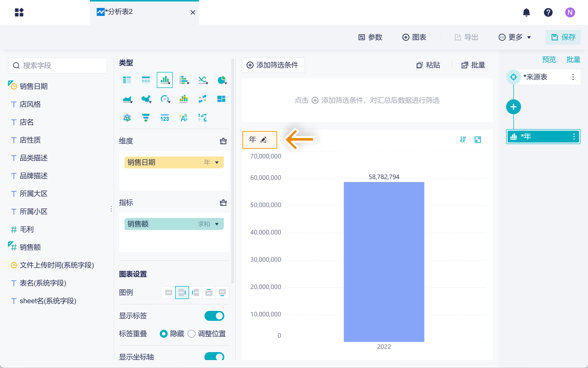Open 销售额 aggregation dropdown
The width and height of the screenshot is (588, 368).
[217, 224]
